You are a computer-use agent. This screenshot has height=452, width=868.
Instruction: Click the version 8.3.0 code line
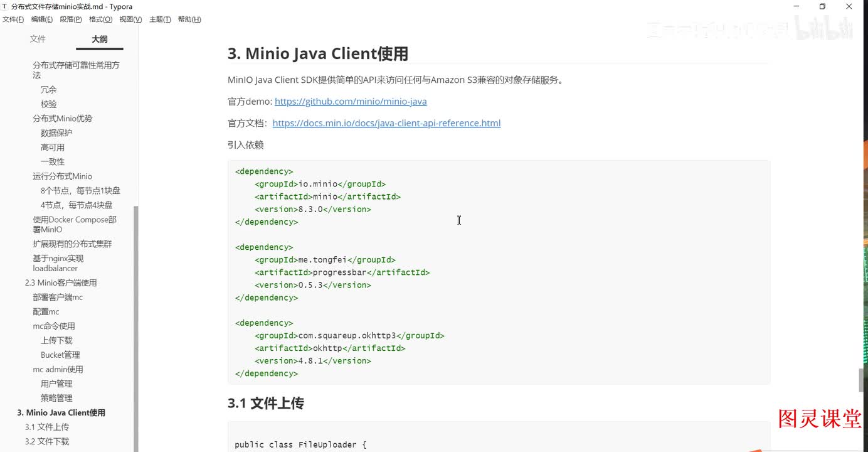click(x=313, y=210)
